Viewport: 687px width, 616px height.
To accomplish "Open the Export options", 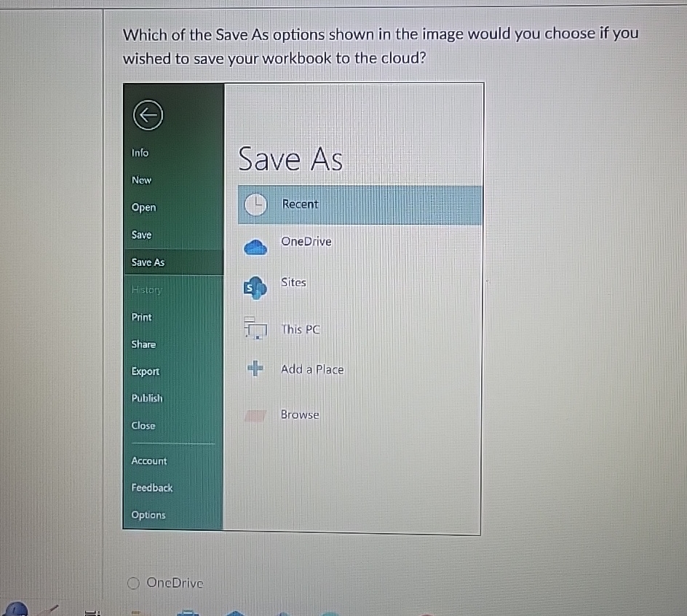I will (145, 371).
